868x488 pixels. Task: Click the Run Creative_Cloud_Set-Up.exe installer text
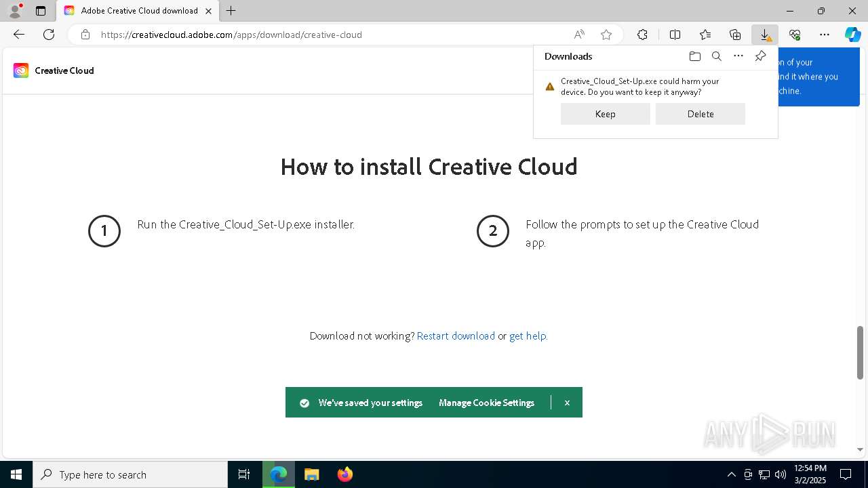[x=245, y=224]
